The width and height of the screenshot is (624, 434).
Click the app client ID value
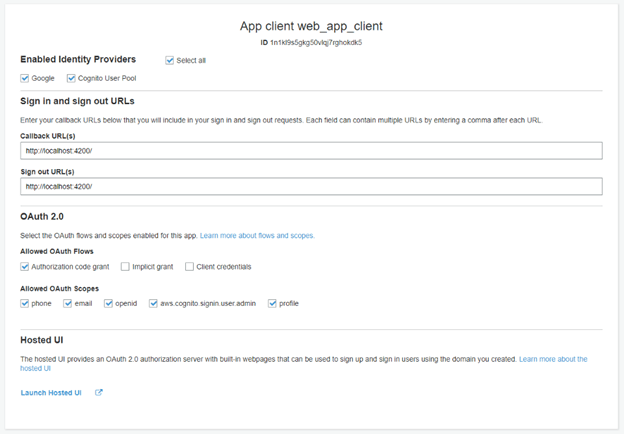pos(316,43)
